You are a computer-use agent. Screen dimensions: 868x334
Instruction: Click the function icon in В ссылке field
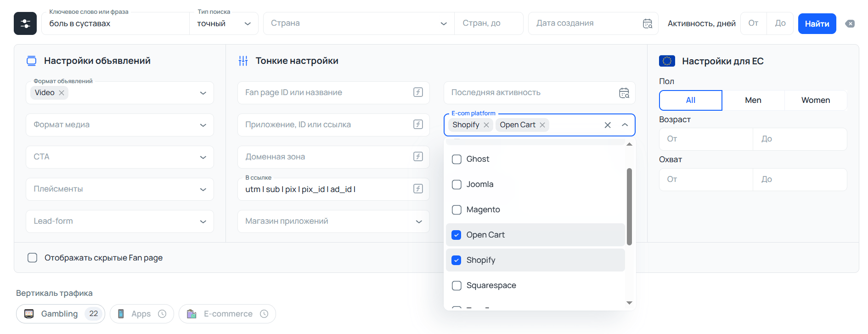coord(418,189)
